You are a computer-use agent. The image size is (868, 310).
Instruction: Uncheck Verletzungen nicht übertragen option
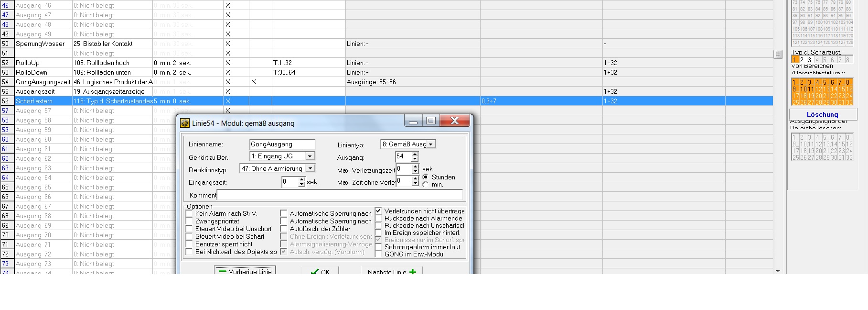[378, 211]
